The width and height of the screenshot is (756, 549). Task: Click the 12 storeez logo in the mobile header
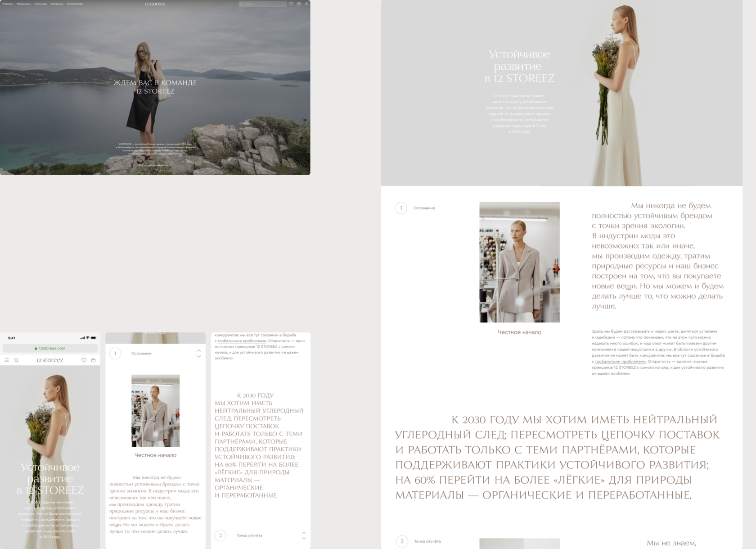50,360
